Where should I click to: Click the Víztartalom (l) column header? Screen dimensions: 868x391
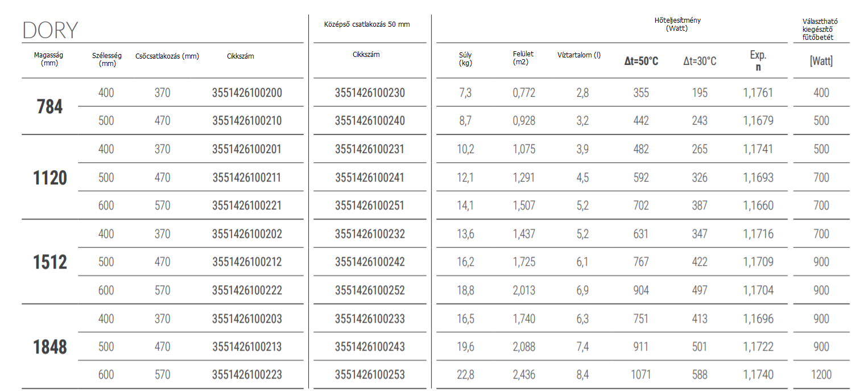pyautogui.click(x=579, y=55)
